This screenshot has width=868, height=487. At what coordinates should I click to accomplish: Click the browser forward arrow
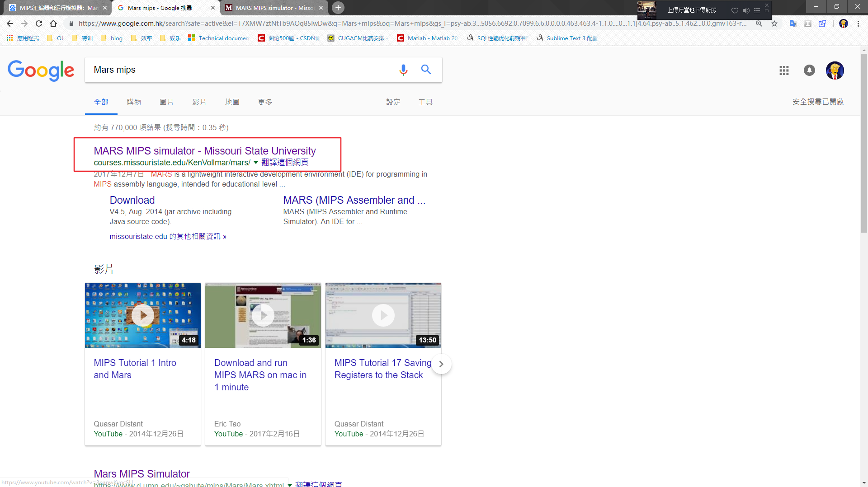(24, 23)
